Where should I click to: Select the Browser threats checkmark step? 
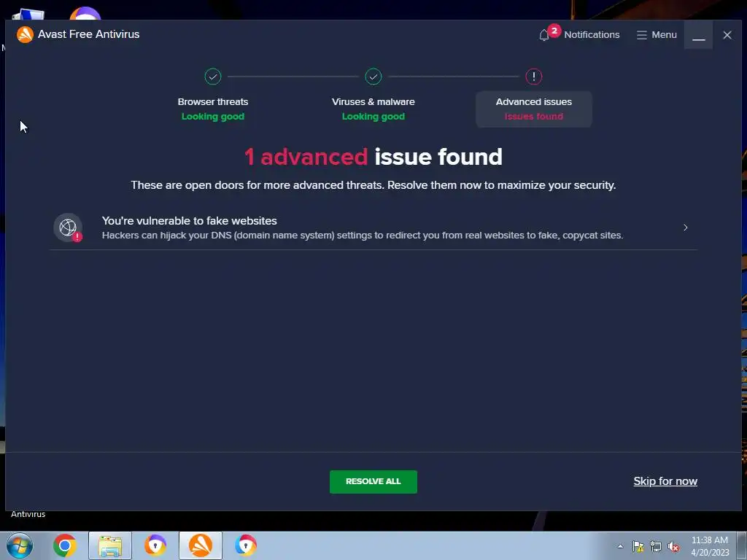click(213, 76)
